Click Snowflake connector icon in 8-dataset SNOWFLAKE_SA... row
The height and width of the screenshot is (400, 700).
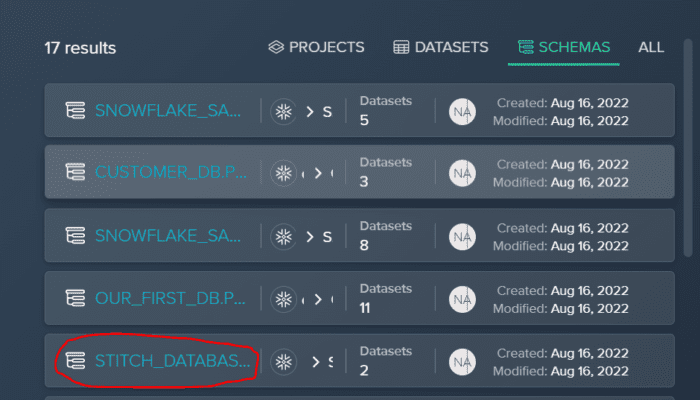pos(283,237)
